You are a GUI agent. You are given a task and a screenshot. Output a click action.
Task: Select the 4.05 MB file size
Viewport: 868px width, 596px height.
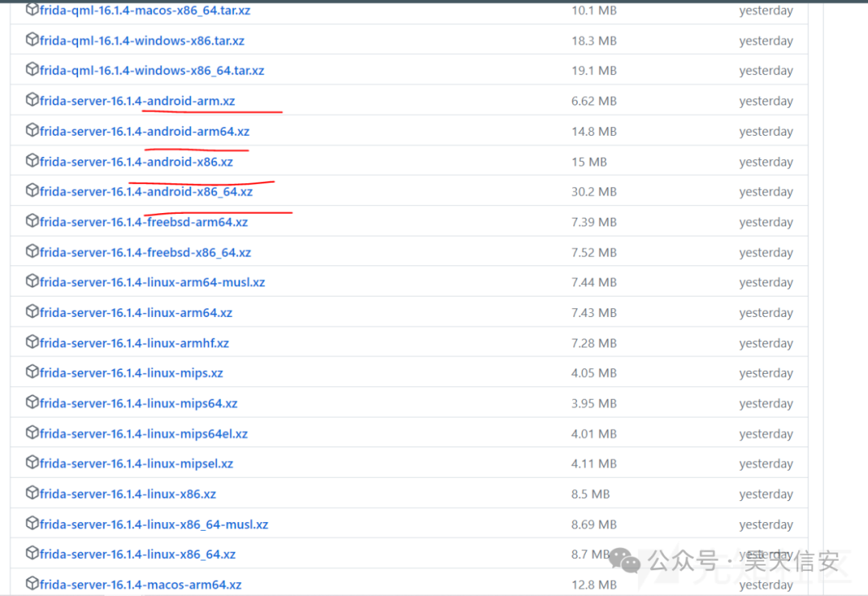594,373
